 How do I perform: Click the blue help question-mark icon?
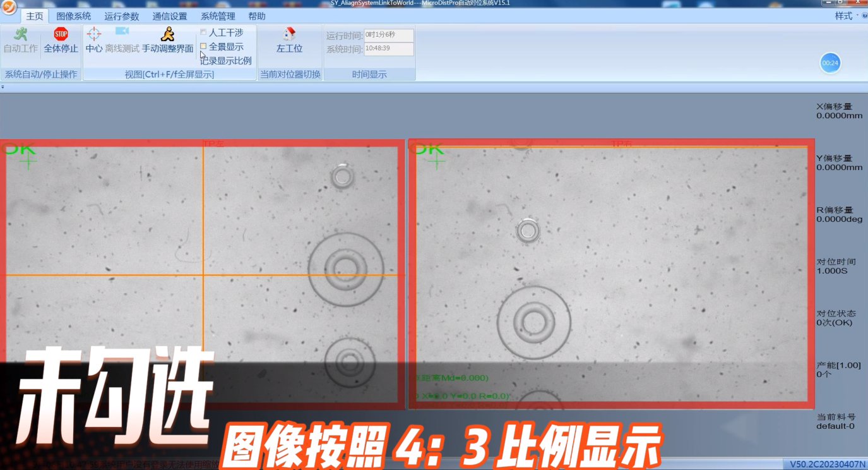864,16
